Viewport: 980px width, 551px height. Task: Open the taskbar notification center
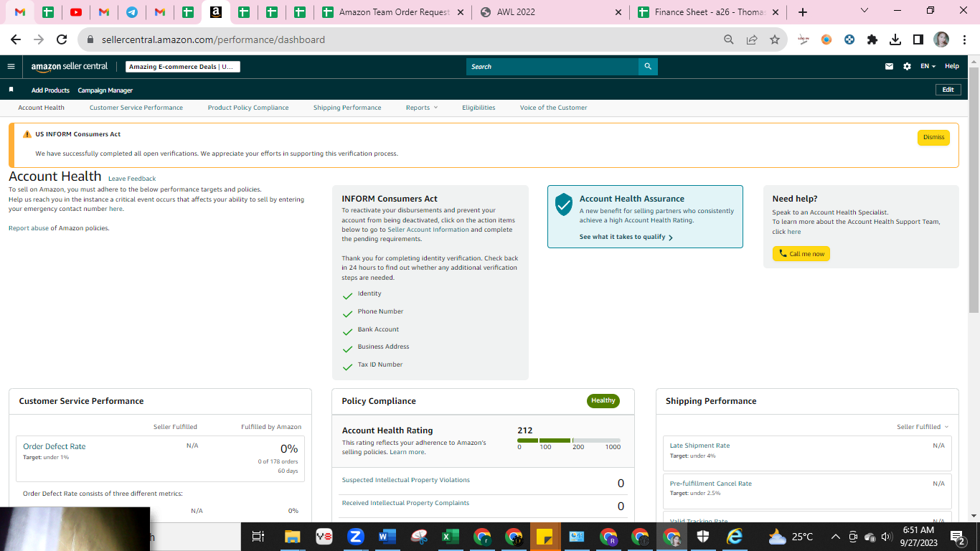click(957, 537)
